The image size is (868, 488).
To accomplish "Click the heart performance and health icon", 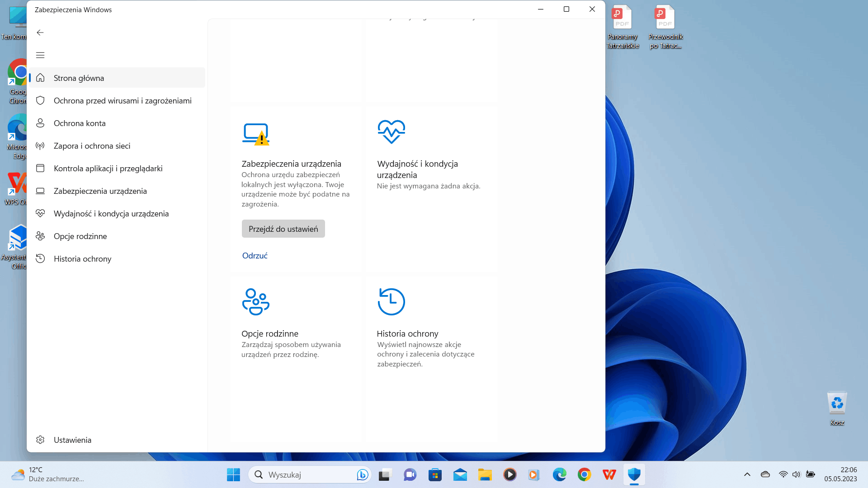I will click(x=391, y=131).
